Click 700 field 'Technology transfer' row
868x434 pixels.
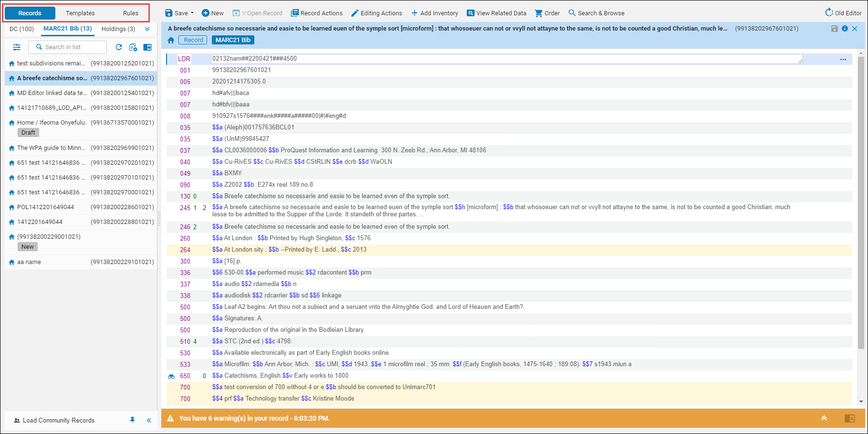pyautogui.click(x=509, y=399)
